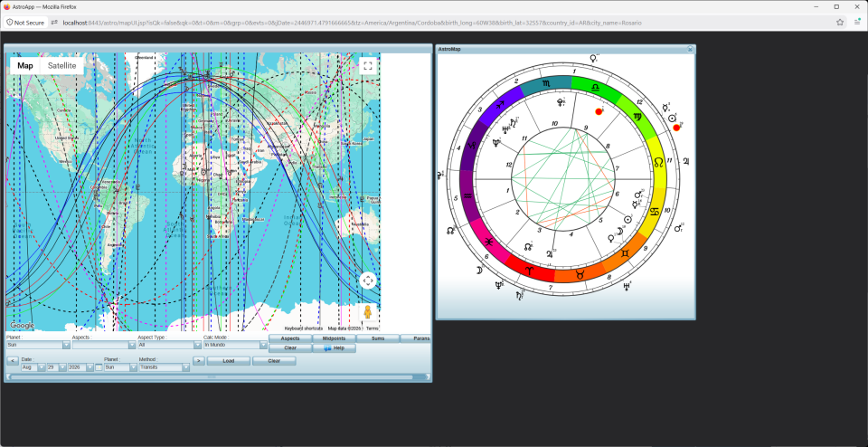Click the Aquarius sign segment in wheel

[x=467, y=195]
